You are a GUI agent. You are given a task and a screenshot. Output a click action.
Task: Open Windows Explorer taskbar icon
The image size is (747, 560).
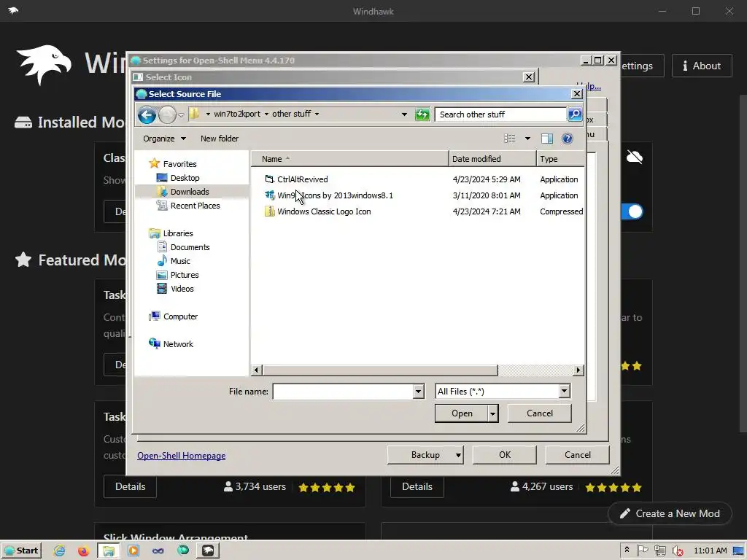coord(109,551)
